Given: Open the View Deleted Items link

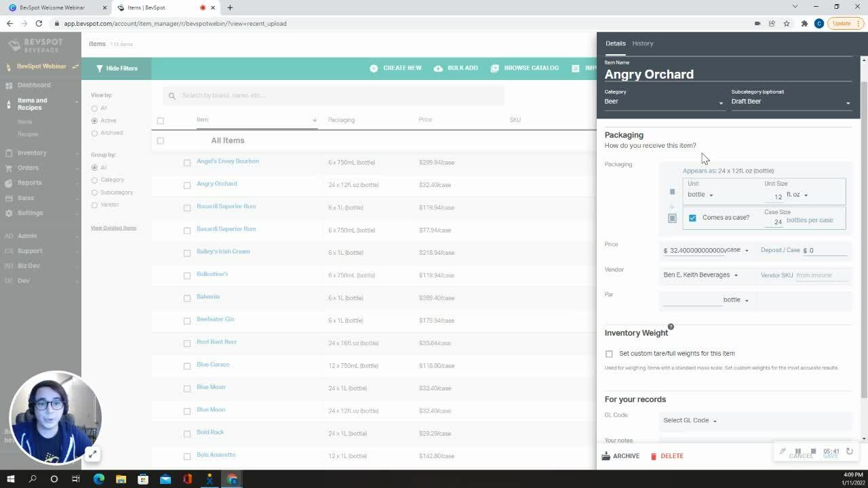Looking at the screenshot, I should coord(113,228).
